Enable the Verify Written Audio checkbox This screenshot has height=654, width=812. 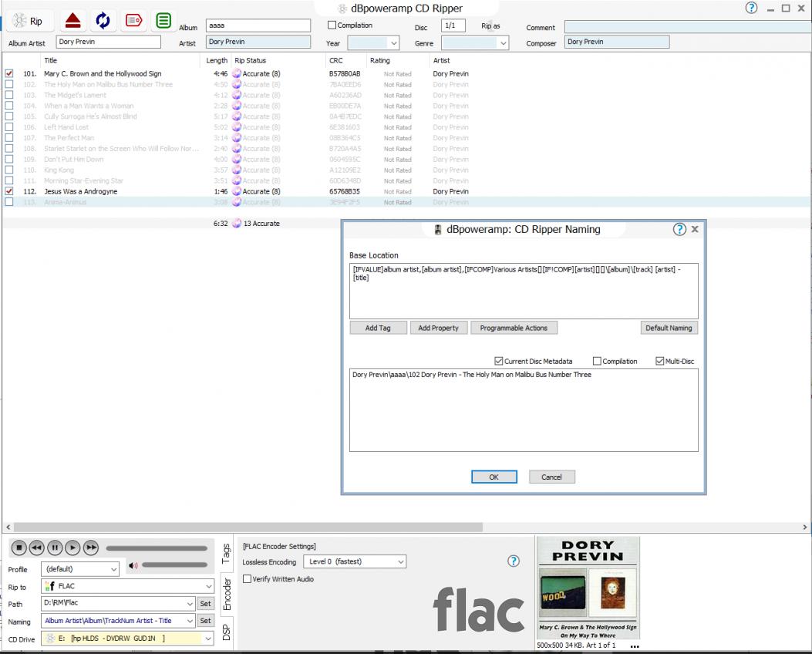(x=248, y=578)
